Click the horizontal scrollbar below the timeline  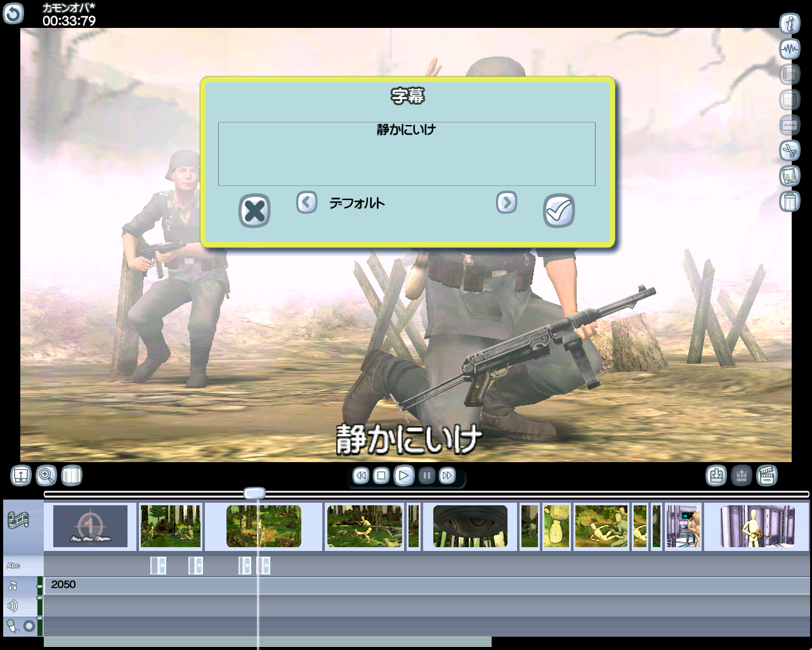268,642
